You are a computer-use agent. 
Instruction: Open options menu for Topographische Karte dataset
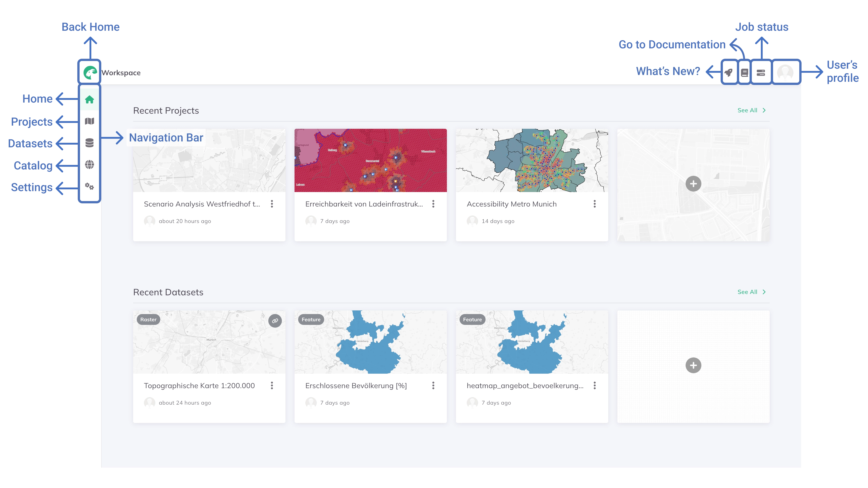click(272, 385)
